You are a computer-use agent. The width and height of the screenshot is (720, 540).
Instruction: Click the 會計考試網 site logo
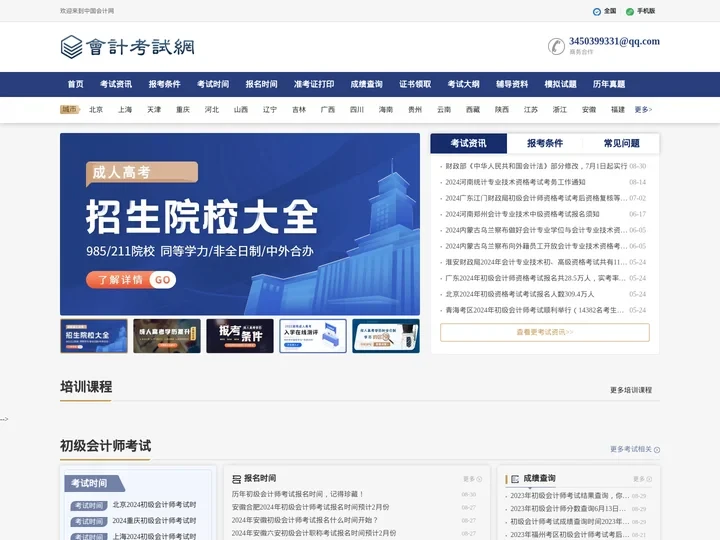coord(128,47)
